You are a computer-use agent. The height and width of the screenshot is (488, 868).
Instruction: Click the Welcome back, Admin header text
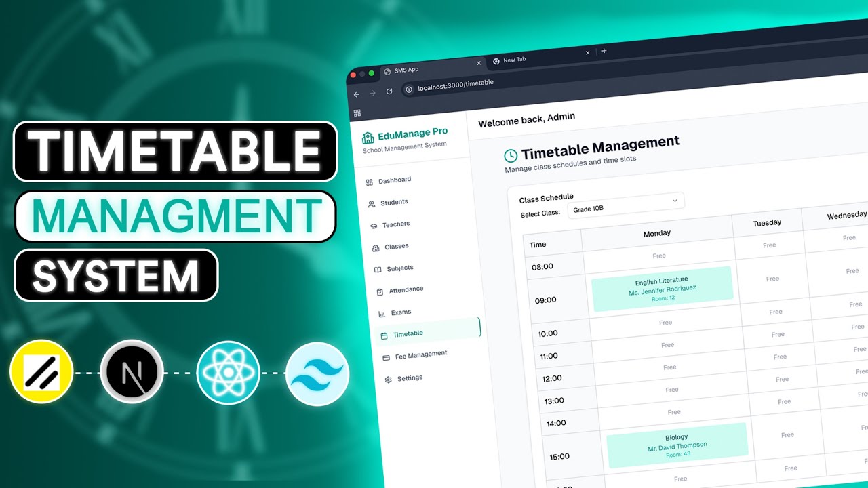click(526, 120)
